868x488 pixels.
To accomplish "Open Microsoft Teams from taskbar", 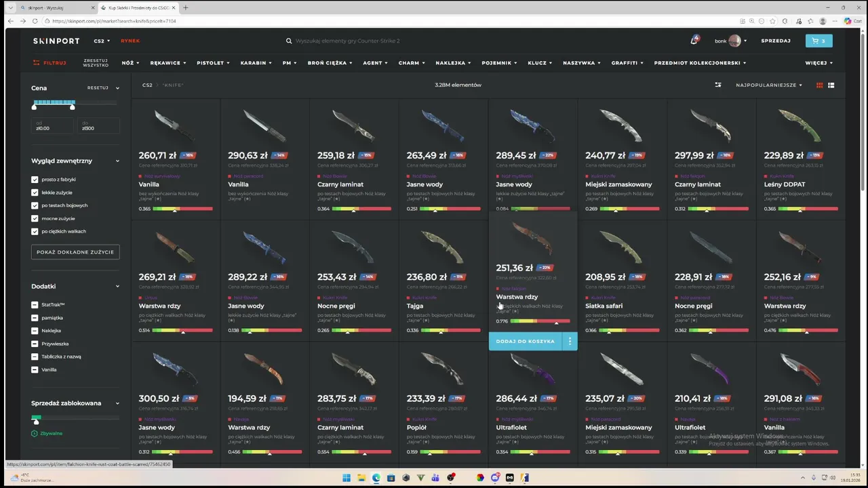I will point(435,477).
